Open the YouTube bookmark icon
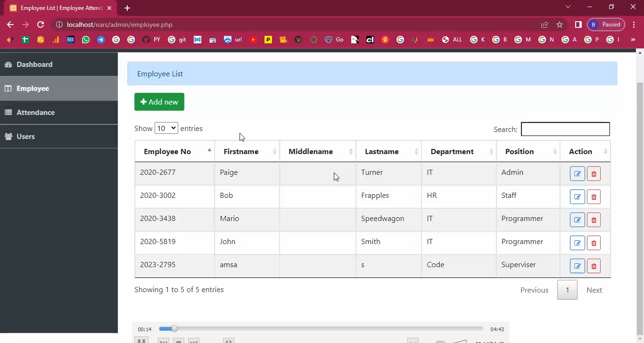Image resolution: width=644 pixels, height=343 pixels. click(253, 40)
